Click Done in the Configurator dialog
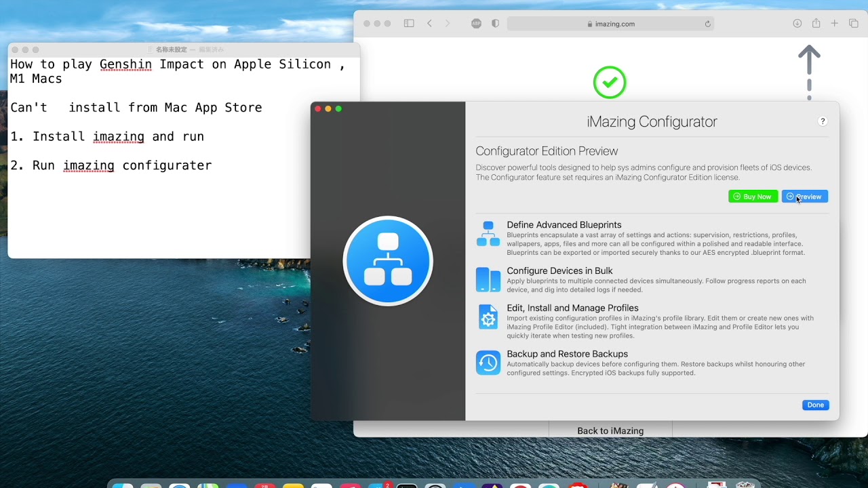Viewport: 868px width, 488px height. tap(816, 405)
